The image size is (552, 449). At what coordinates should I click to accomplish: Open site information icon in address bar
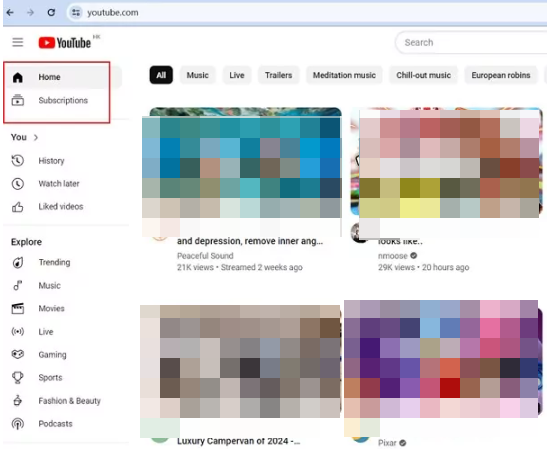tap(76, 13)
